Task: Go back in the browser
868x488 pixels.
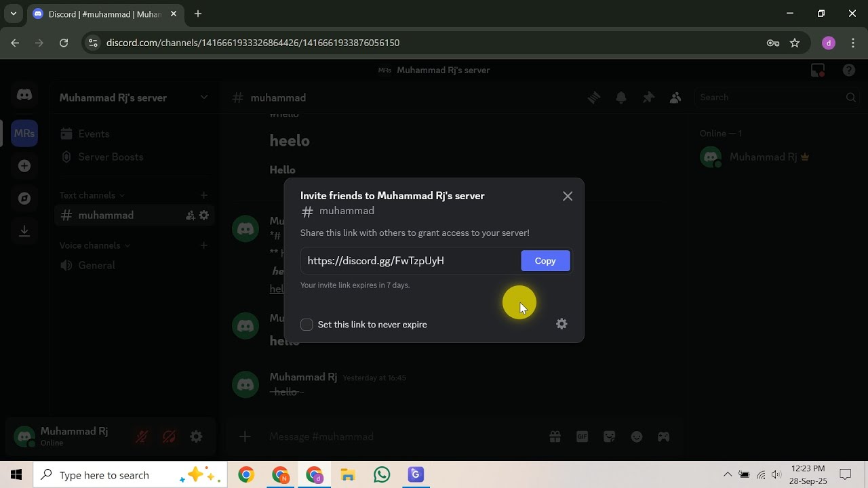Action: point(15,43)
